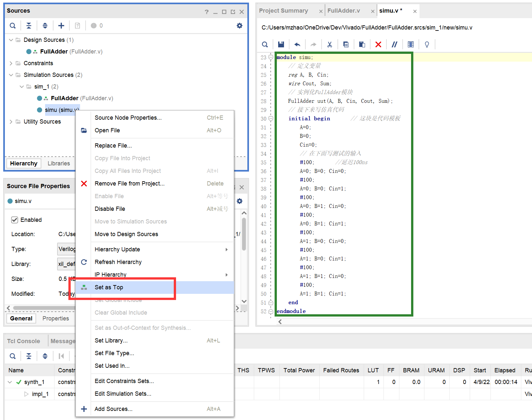Fold the initial begin block at line 30
This screenshot has width=532, height=420.
point(271,119)
